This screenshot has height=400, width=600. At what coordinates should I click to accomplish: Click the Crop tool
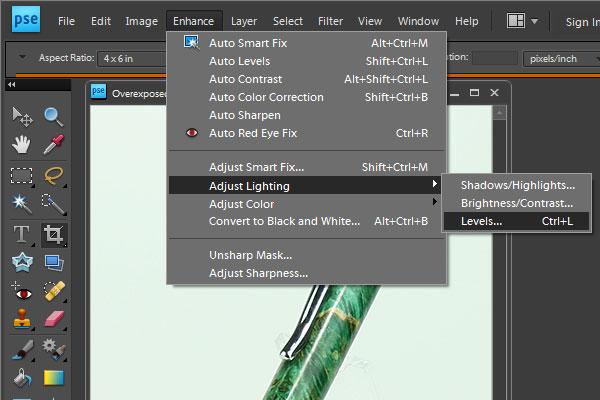coord(53,235)
